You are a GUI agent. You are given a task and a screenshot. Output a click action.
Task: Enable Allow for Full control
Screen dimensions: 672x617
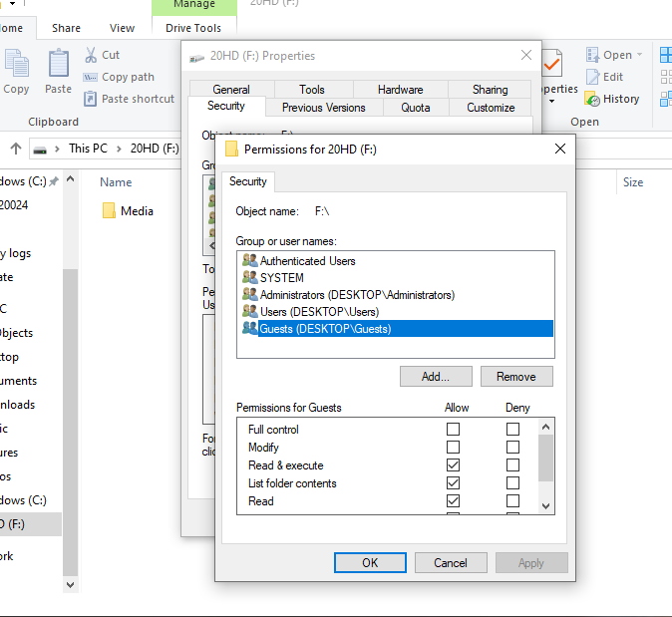point(454,430)
